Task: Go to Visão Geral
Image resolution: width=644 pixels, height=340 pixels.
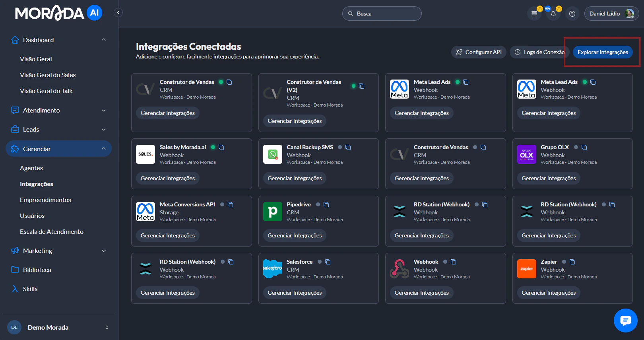Action: [x=36, y=59]
